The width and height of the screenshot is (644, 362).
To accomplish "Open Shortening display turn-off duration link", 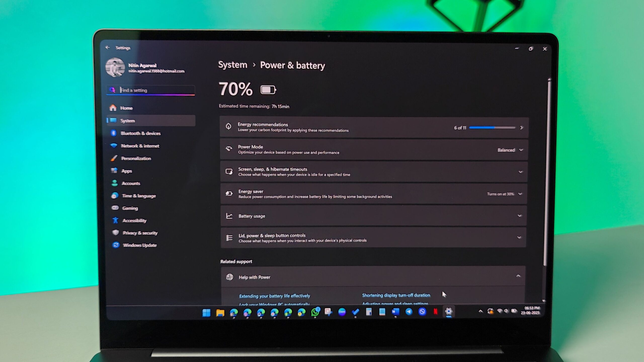I will point(396,295).
